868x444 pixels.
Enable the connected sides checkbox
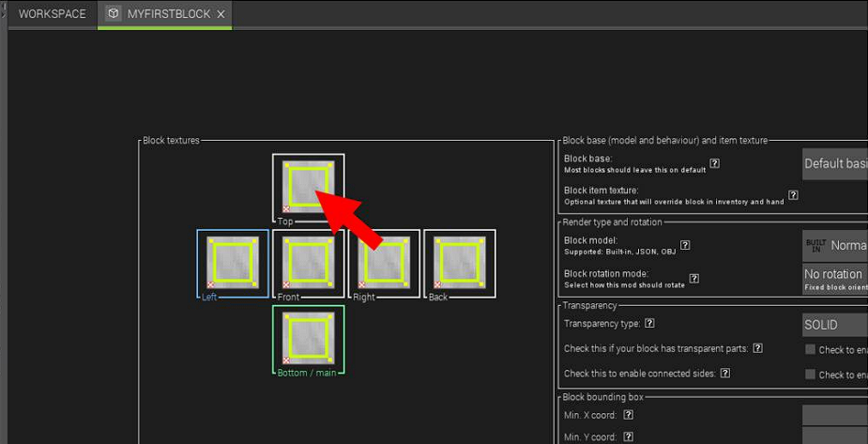pos(810,374)
